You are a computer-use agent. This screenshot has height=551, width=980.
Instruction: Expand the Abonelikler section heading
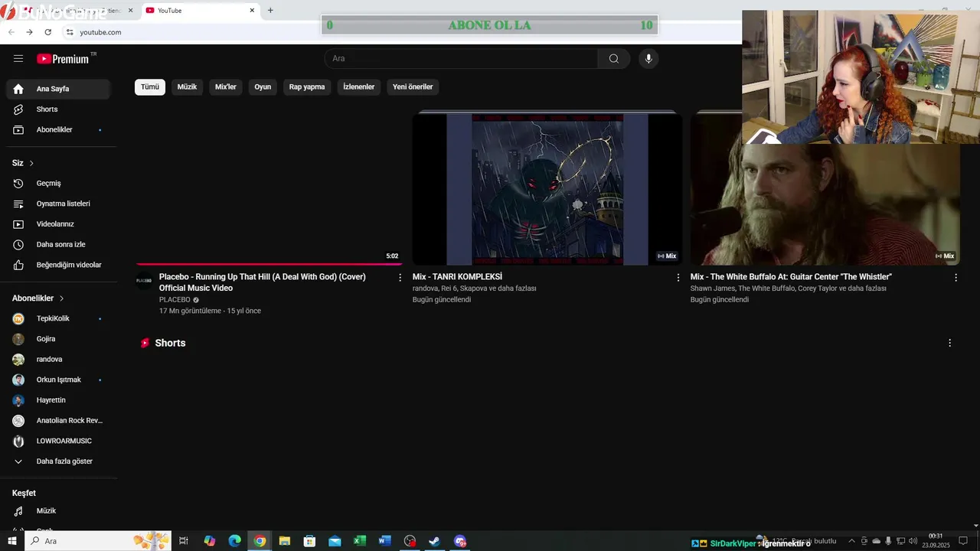click(x=38, y=298)
